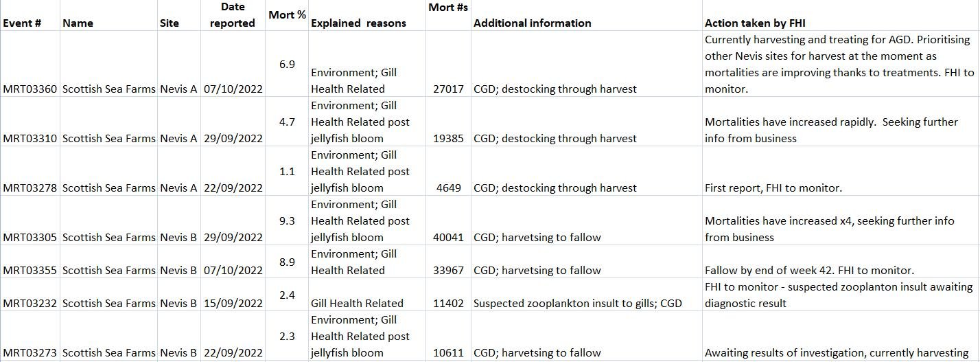Select 'First report, FHI to monitor' cell
980x362 pixels.
coord(773,188)
